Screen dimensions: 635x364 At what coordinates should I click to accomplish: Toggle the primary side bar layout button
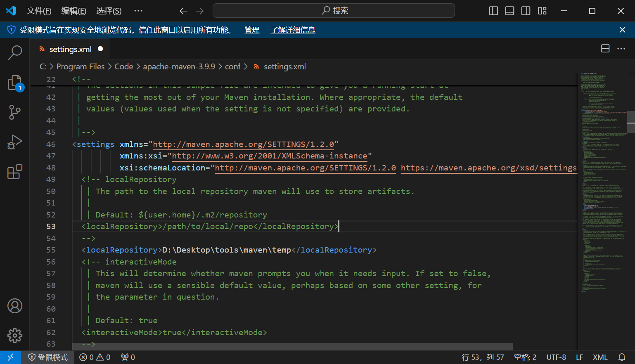[493, 11]
